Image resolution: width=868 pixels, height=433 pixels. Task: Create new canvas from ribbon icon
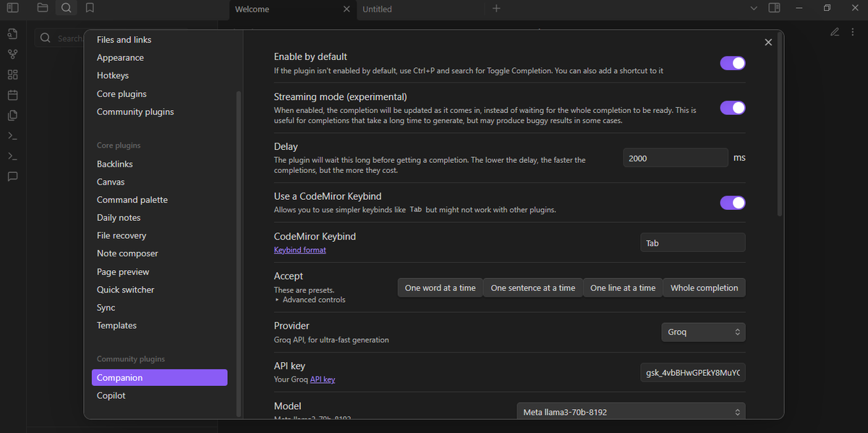click(12, 75)
